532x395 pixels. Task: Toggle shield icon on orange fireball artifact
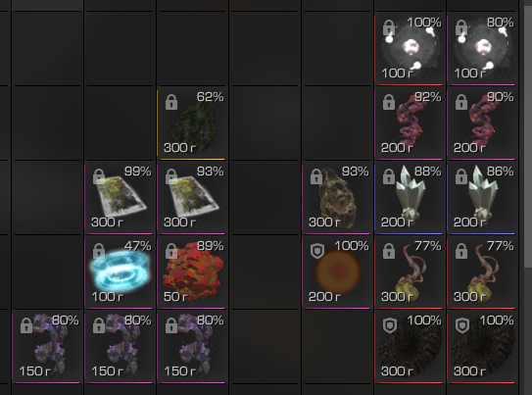pyautogui.click(x=317, y=251)
